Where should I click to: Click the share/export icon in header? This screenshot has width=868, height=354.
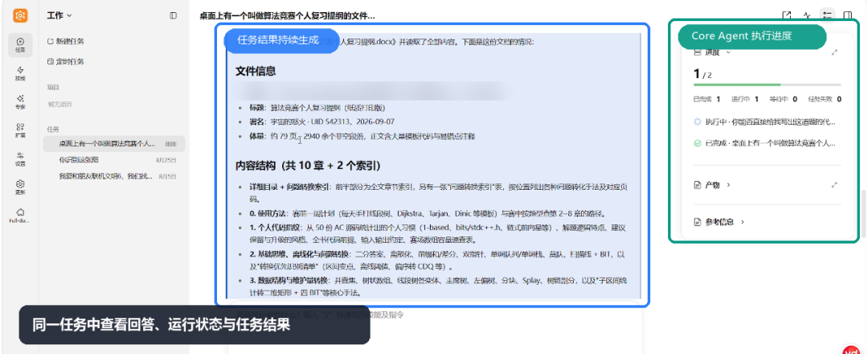click(x=786, y=15)
